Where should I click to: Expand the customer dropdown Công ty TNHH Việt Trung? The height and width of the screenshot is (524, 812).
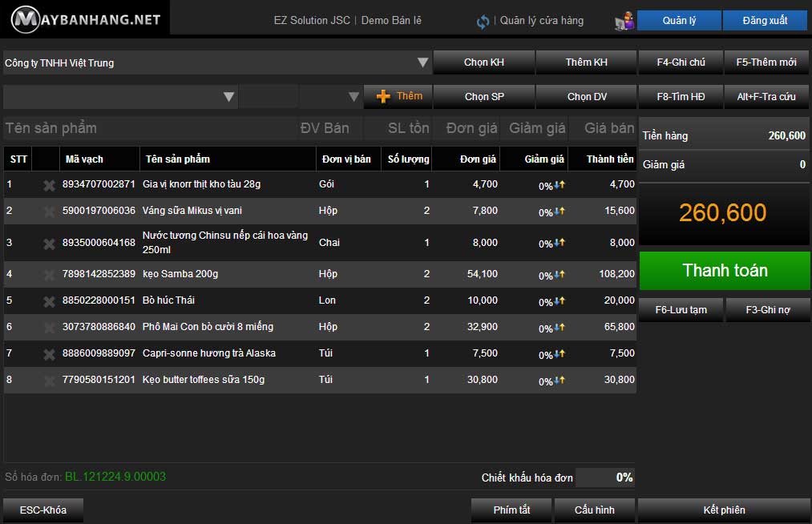[423, 62]
